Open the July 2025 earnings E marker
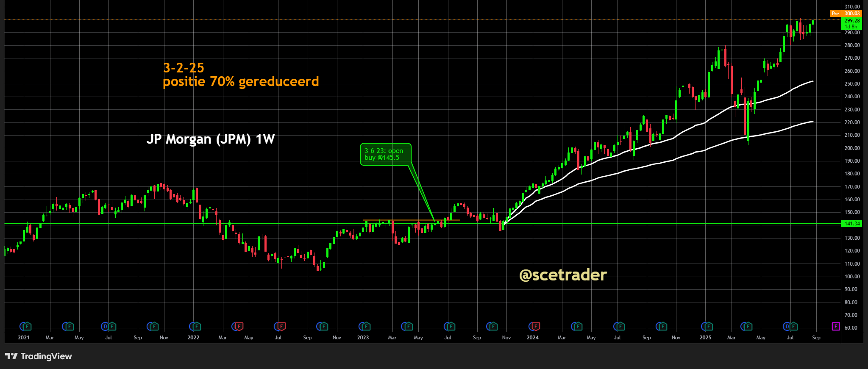Image resolution: width=868 pixels, height=369 pixels. [x=794, y=326]
